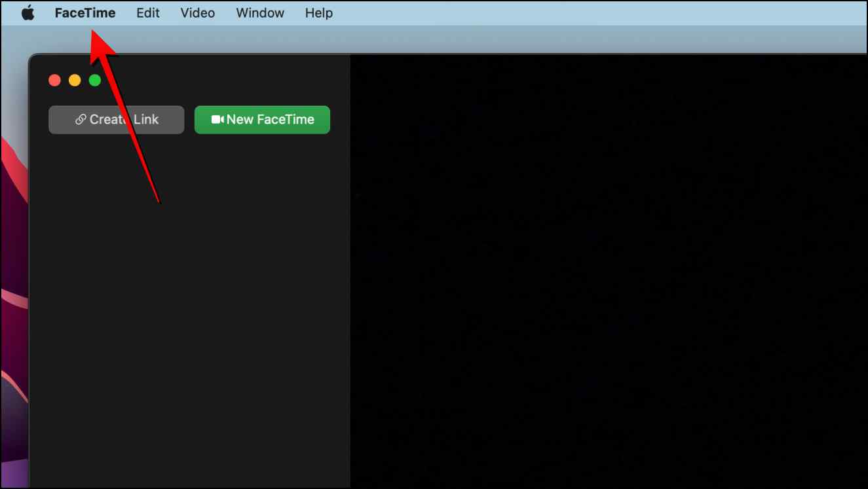Open the Video menu
This screenshot has width=868, height=489.
(x=198, y=13)
